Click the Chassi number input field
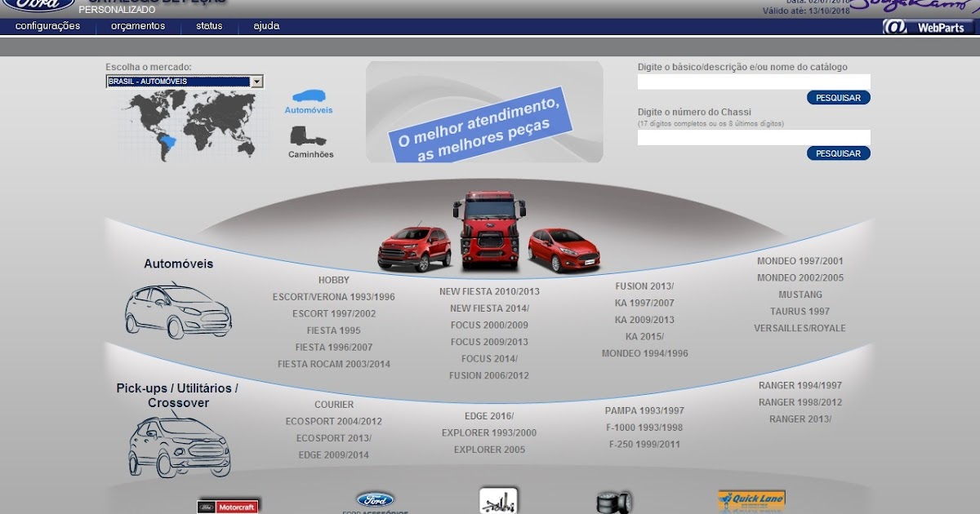 click(751, 136)
